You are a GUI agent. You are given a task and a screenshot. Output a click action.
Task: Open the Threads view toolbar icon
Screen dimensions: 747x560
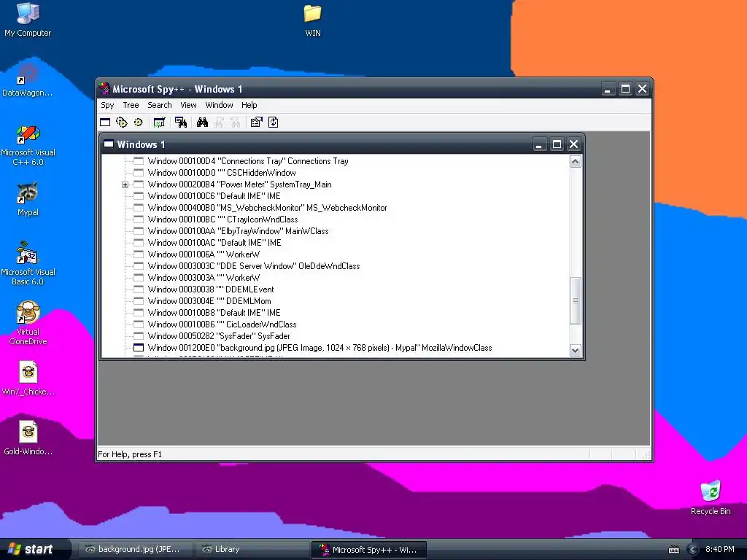point(138,122)
